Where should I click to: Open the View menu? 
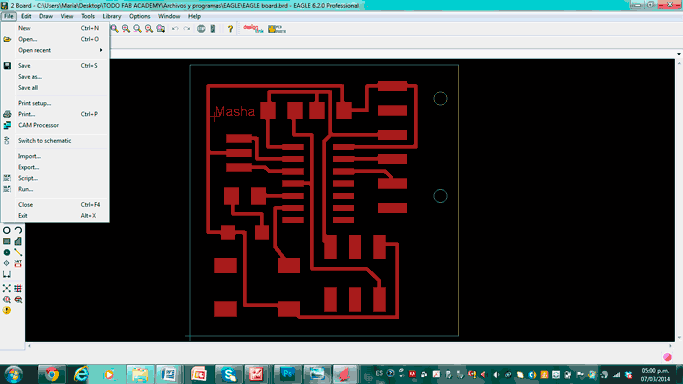coord(67,16)
